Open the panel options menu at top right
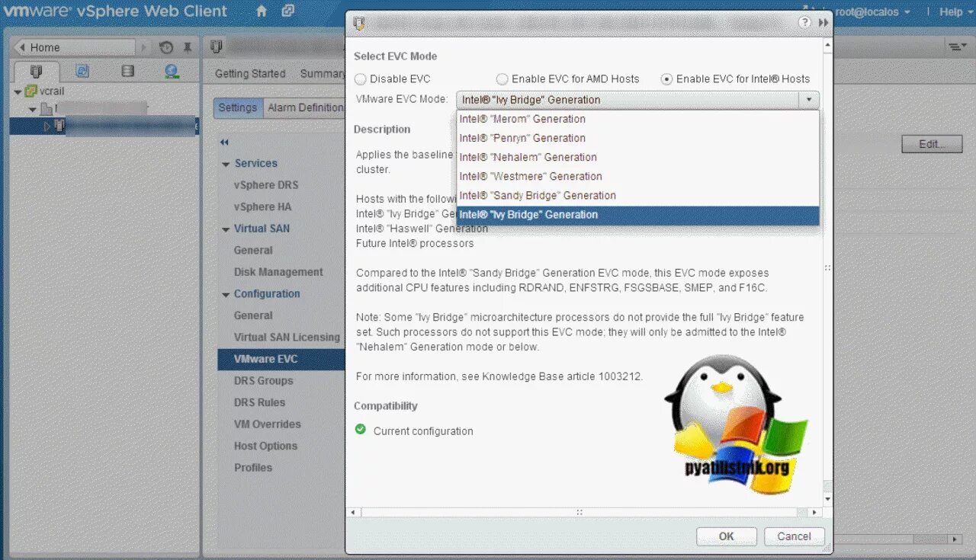The image size is (976, 560). pyautogui.click(x=957, y=47)
